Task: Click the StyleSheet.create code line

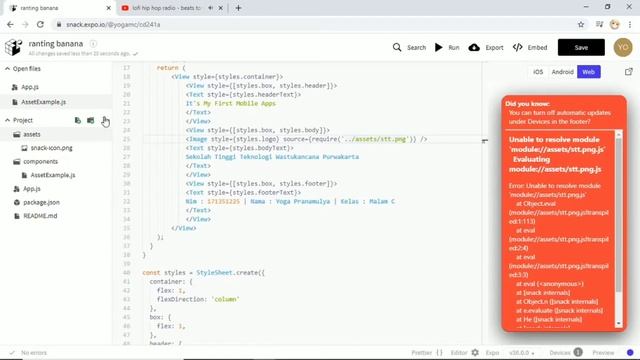Action: [203, 273]
